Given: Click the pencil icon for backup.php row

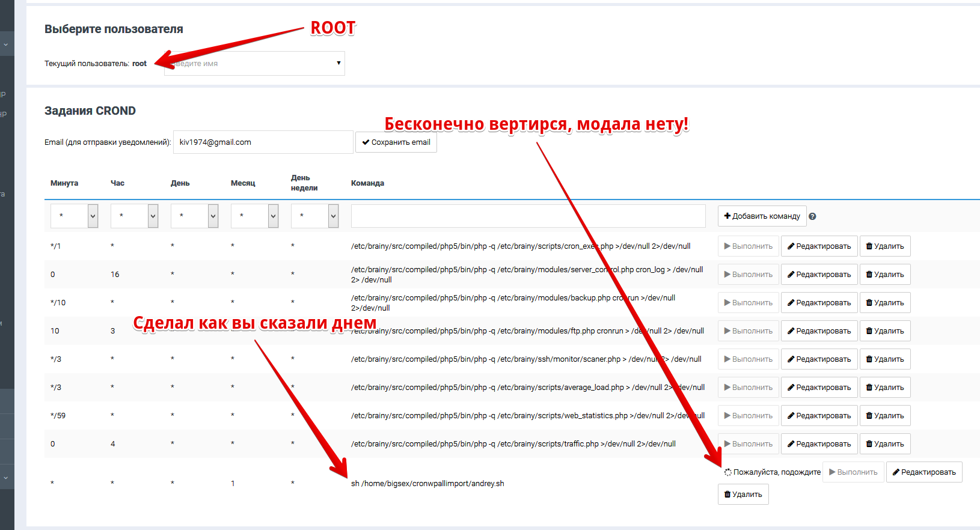Looking at the screenshot, I should 791,303.
